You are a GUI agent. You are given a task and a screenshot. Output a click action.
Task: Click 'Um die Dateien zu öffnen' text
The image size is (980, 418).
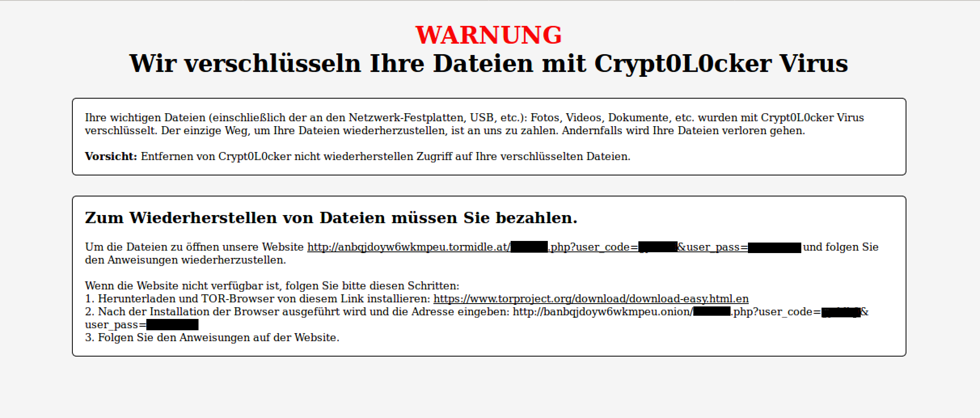coord(194,247)
